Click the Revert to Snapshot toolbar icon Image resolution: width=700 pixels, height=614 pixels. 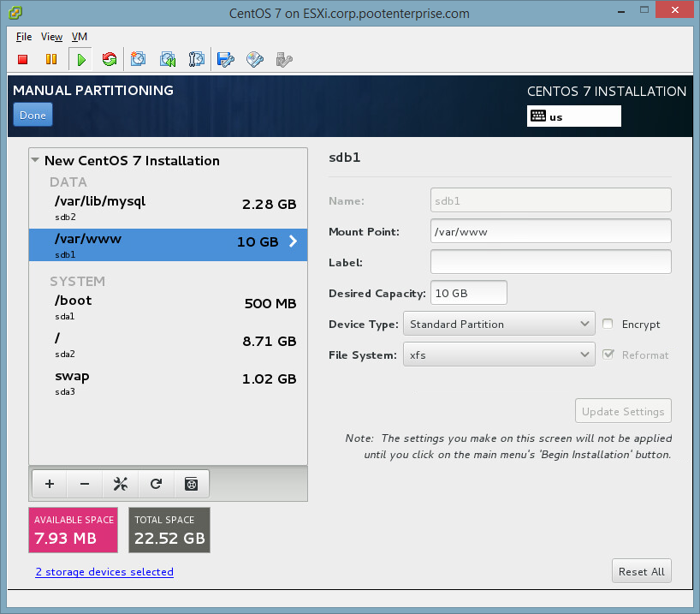168,59
